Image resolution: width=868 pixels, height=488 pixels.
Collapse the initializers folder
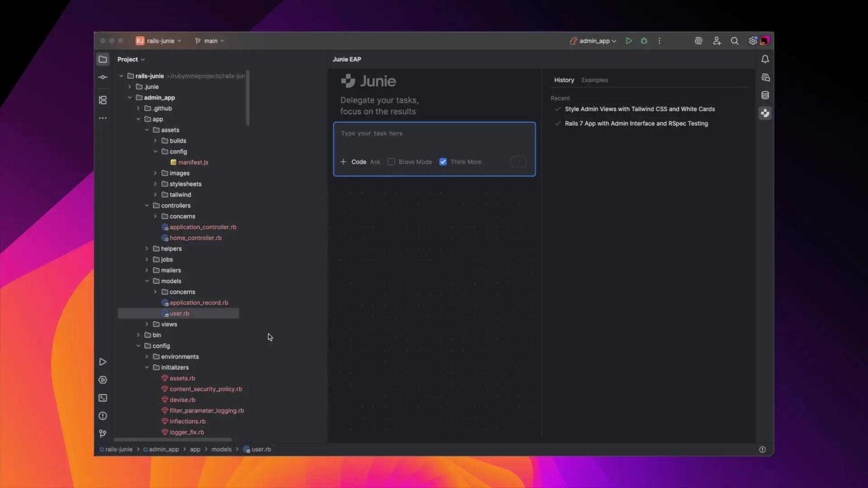[x=147, y=367]
